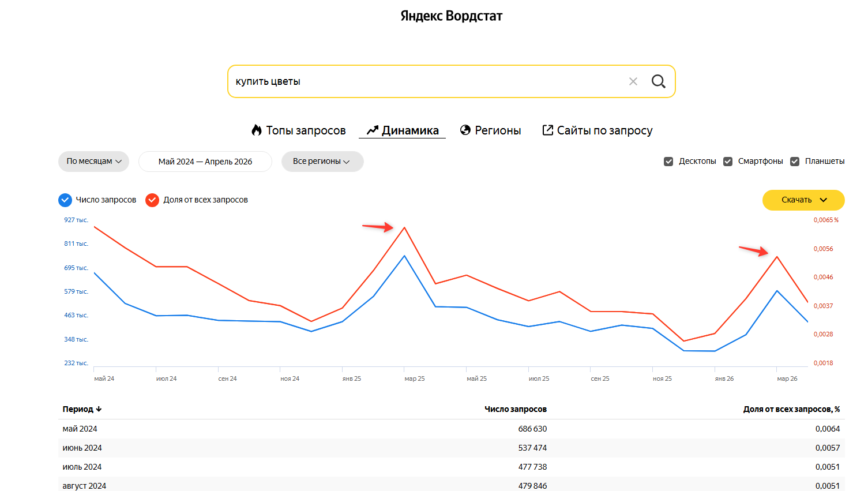Image resolution: width=868 pixels, height=491 pixels.
Task: Click the июль 2024 period cell
Action: pos(82,467)
